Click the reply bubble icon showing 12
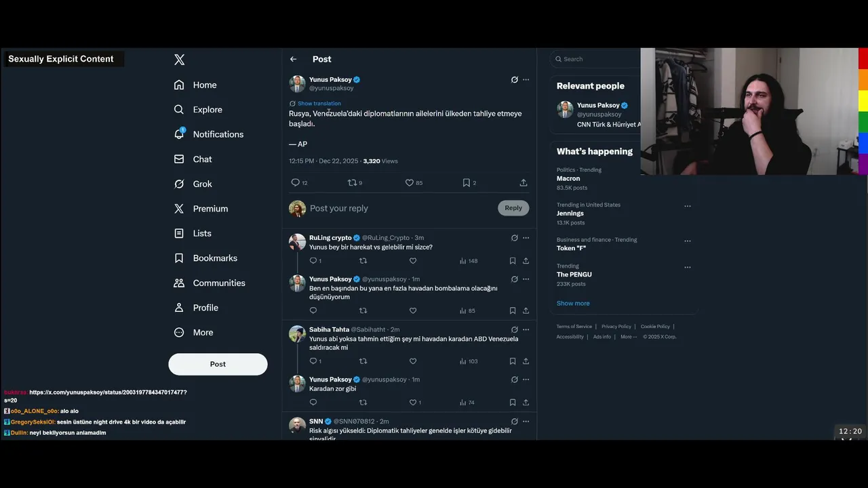This screenshot has width=868, height=488. pos(296,182)
